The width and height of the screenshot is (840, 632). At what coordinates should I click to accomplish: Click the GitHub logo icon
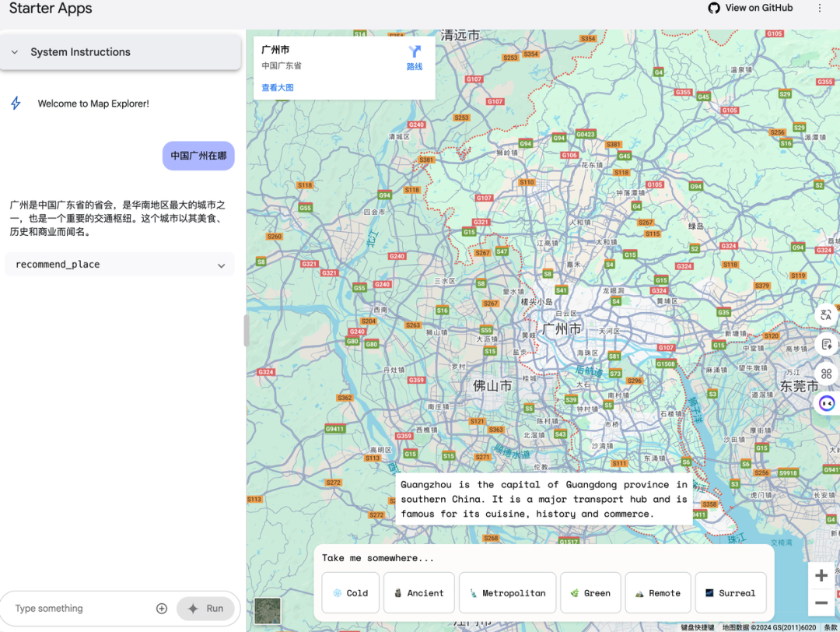pos(713,8)
